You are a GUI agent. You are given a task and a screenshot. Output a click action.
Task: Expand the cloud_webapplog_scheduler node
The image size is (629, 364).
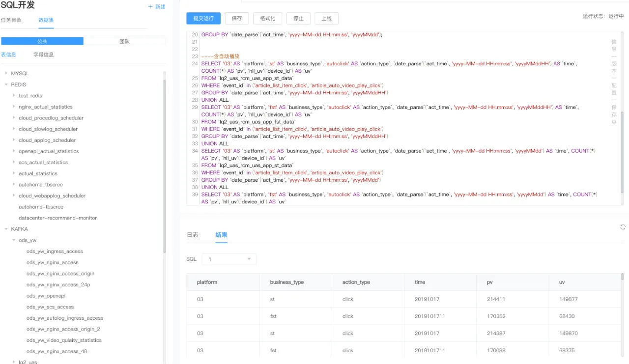click(14, 196)
